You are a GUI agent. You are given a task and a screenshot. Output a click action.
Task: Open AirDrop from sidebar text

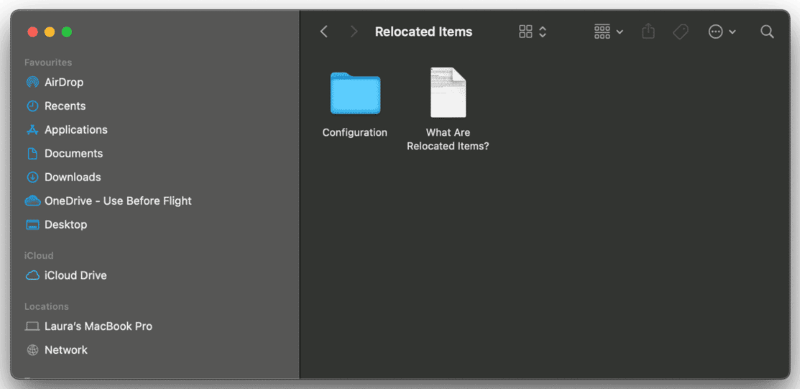pyautogui.click(x=64, y=82)
